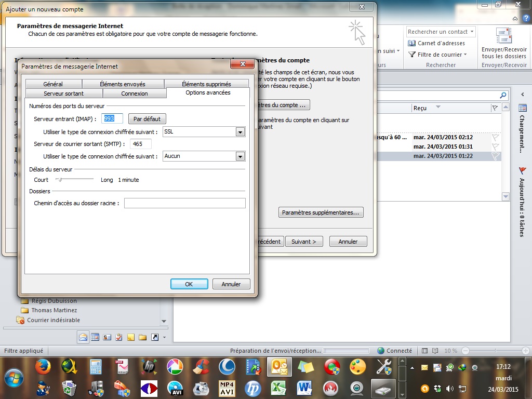Open Folder List in Outlook navigation bar
This screenshot has width=532, height=399.
142,337
